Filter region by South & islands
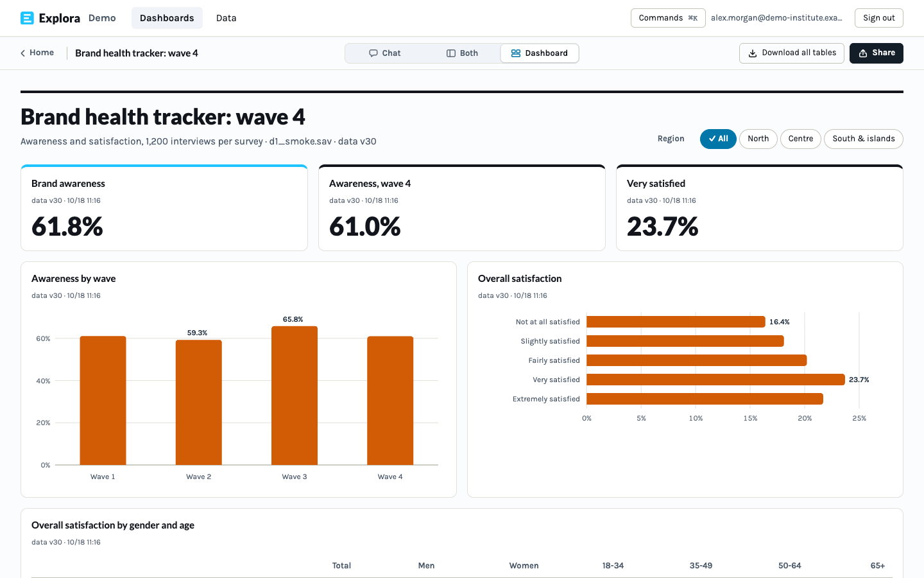Viewport: 924px width, 578px height. (864, 139)
